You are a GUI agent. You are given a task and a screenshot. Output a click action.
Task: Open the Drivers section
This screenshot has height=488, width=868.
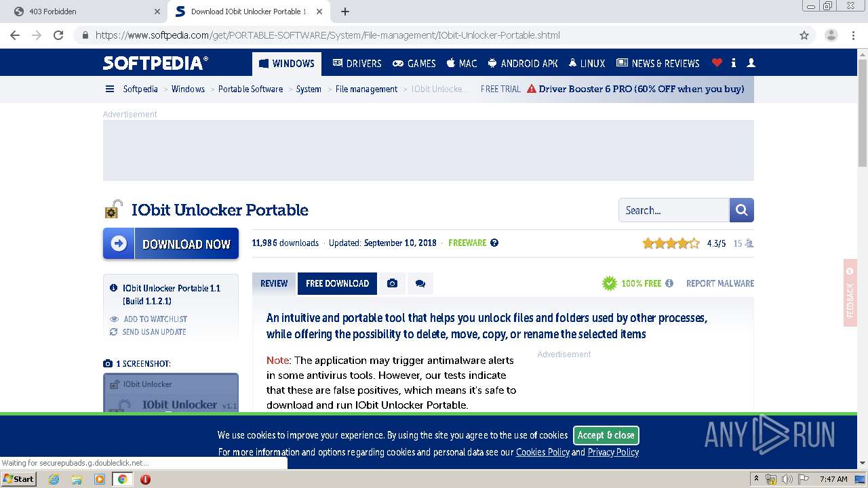point(357,64)
